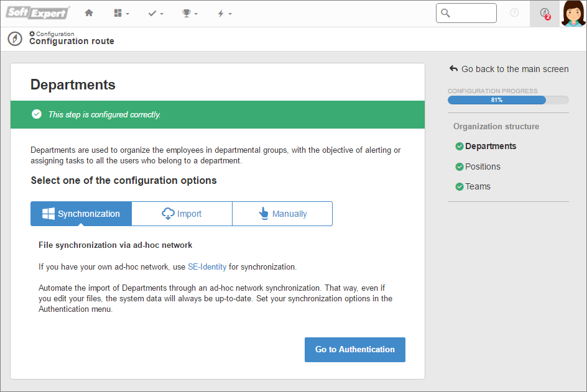Viewport: 587px width, 392px height.
Task: Open the compass icon with notification badge
Action: [545, 14]
